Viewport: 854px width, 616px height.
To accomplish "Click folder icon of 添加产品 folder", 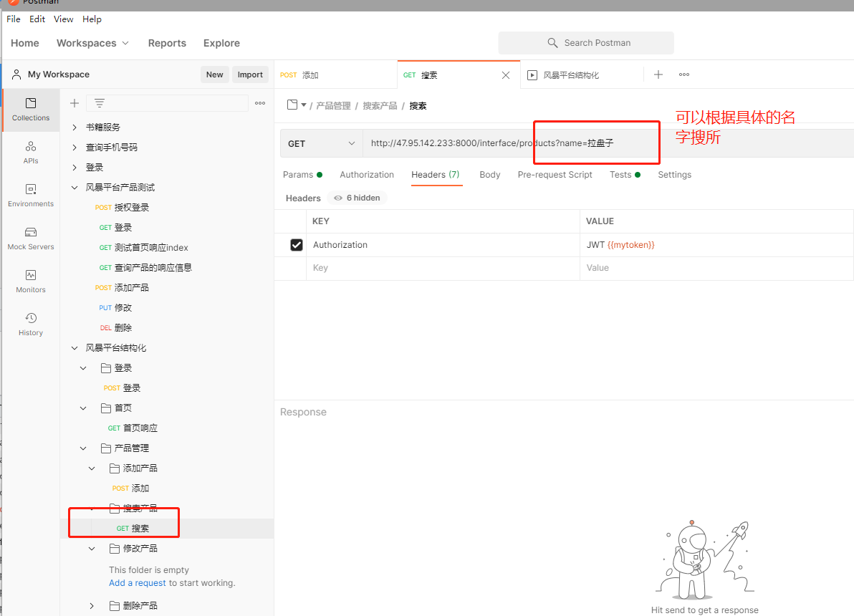I will (x=115, y=468).
